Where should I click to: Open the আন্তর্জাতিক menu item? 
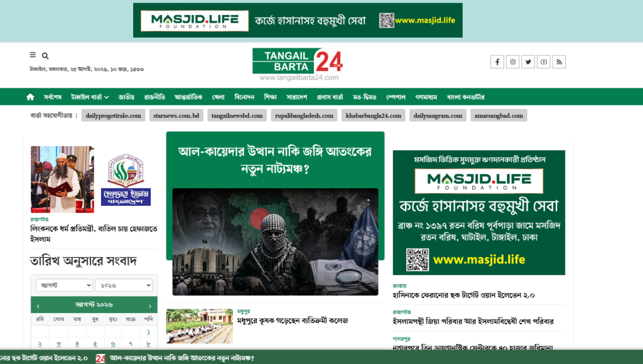click(x=188, y=97)
